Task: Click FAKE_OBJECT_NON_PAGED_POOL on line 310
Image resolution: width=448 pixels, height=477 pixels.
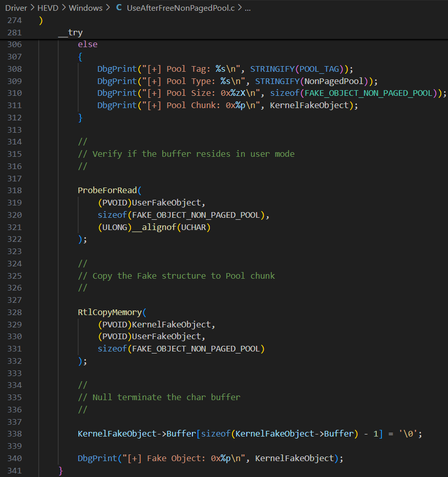Action: [368, 93]
